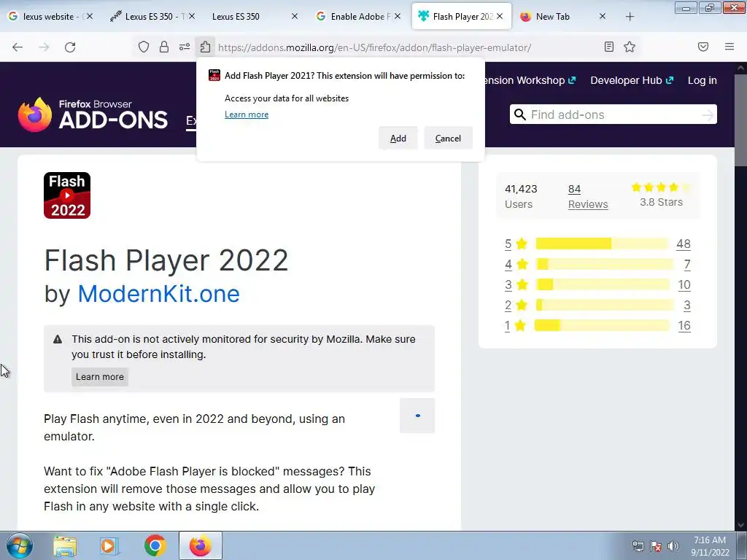Open Google Chrome from the taskbar
The height and width of the screenshot is (560, 747).
pyautogui.click(x=155, y=545)
